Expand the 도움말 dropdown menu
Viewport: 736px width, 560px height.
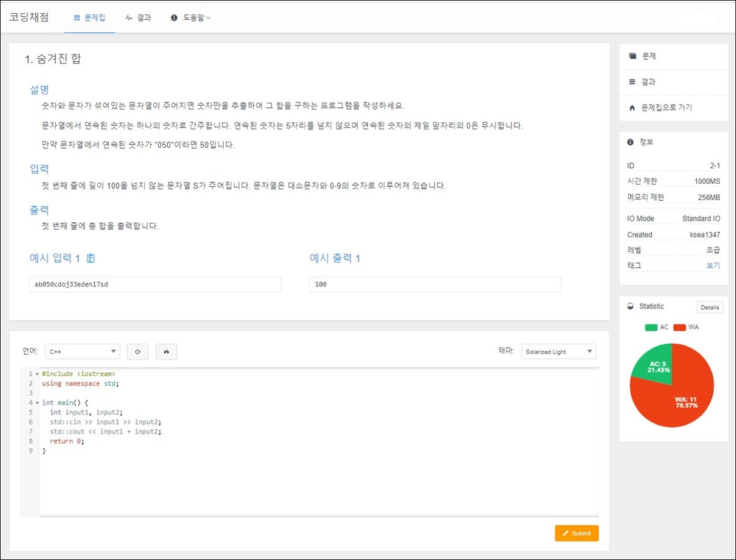[x=191, y=18]
